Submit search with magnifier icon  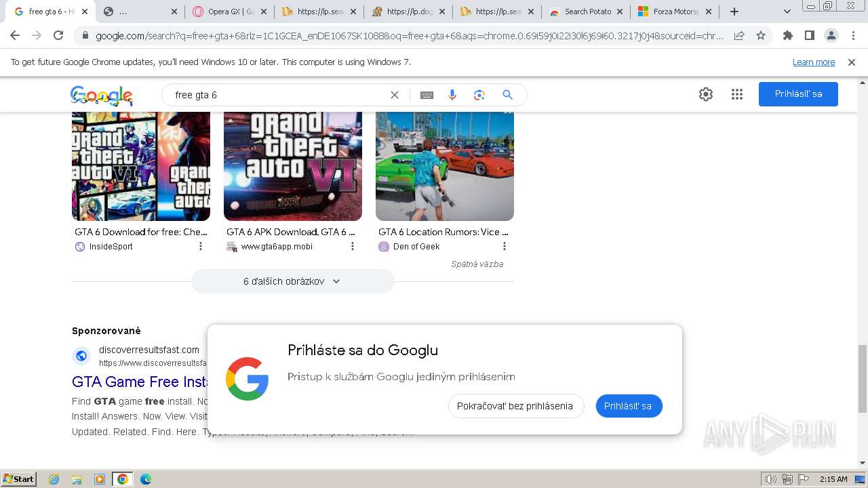click(x=507, y=95)
